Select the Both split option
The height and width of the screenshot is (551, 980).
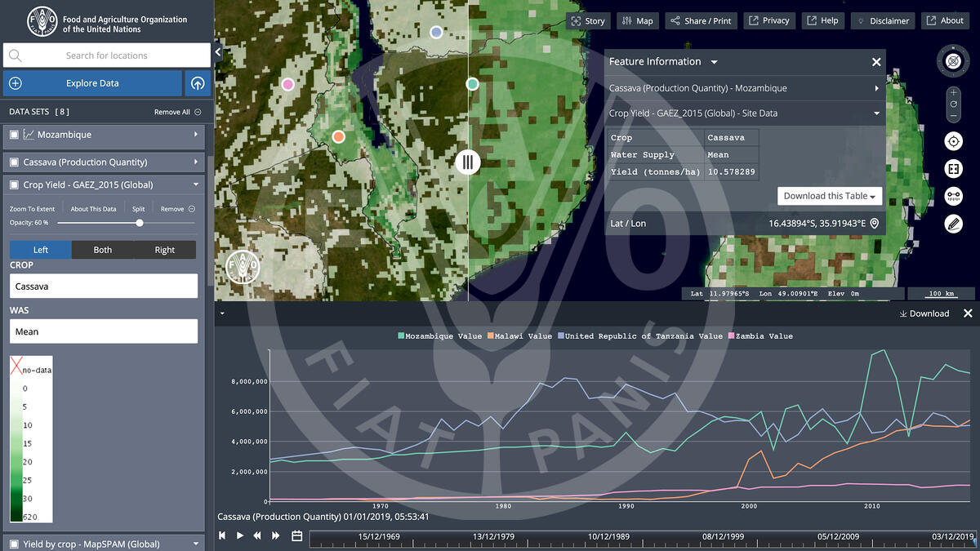[x=103, y=250]
